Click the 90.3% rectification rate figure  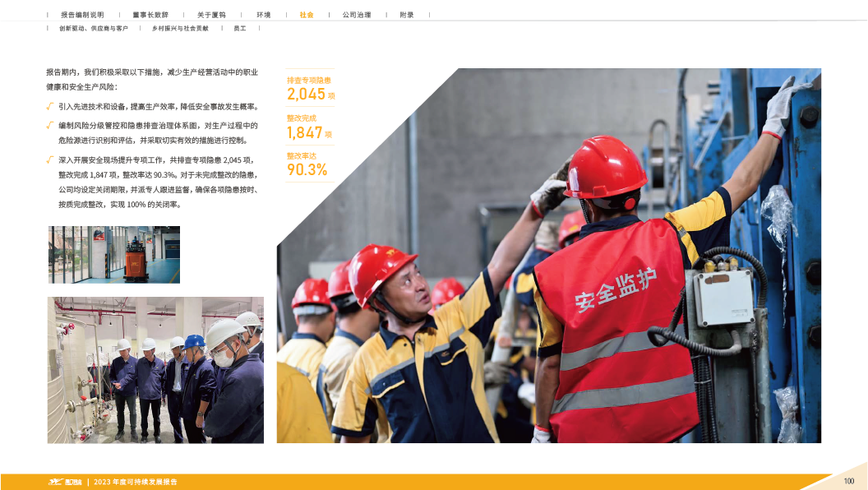(307, 169)
